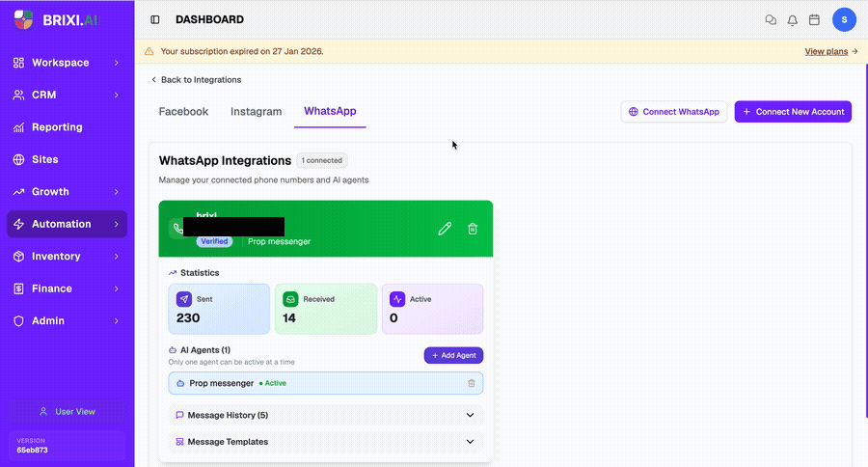Expand the Inventory menu chevron
Screen dimensions: 868x467
[x=117, y=256]
